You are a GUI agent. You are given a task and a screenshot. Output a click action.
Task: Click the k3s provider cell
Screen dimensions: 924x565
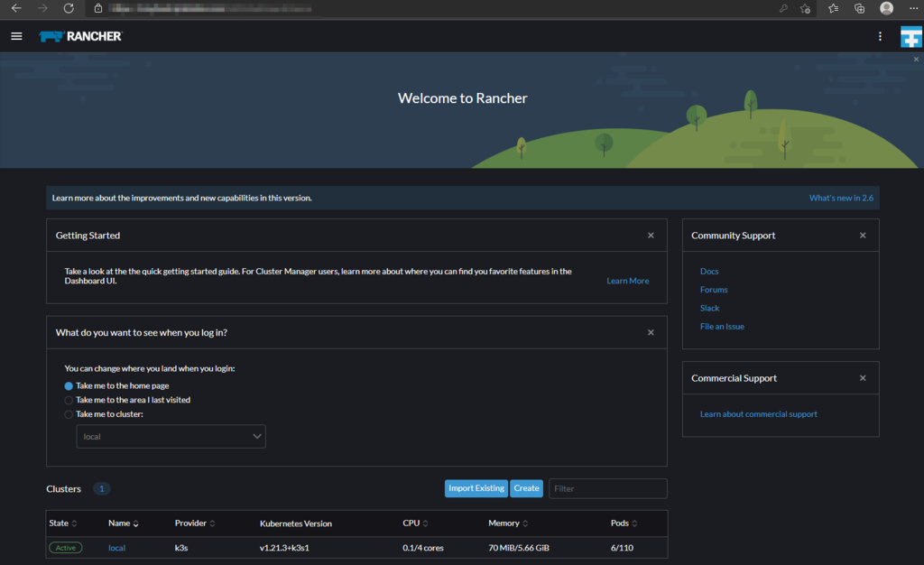(180, 548)
